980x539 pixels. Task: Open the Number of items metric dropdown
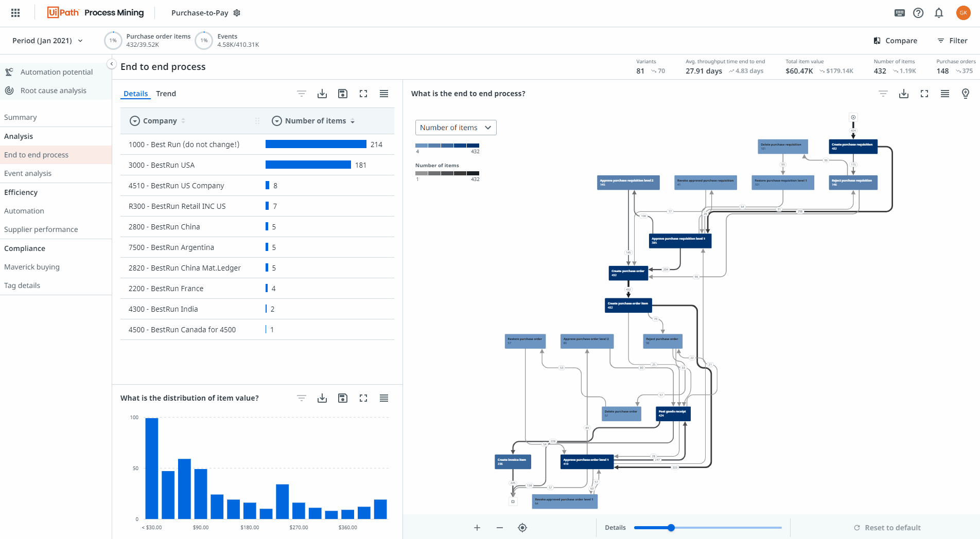coord(456,128)
